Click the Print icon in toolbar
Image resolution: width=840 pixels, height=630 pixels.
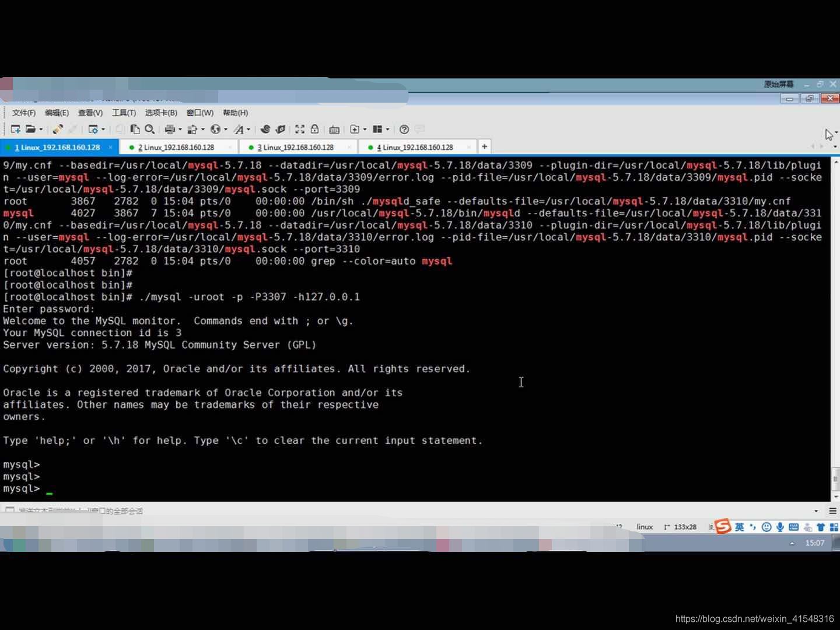click(x=170, y=129)
